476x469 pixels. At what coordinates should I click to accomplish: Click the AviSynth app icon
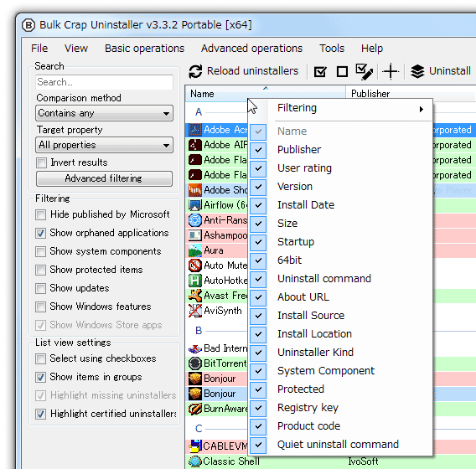click(x=195, y=311)
